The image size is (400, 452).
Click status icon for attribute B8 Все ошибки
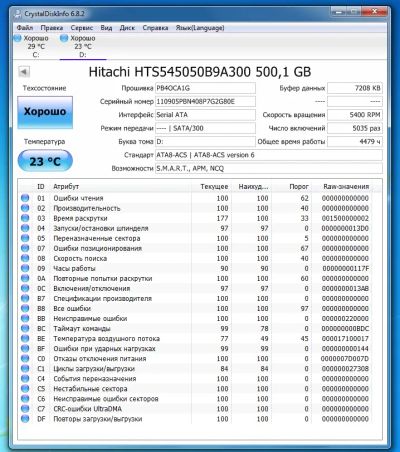click(x=25, y=308)
